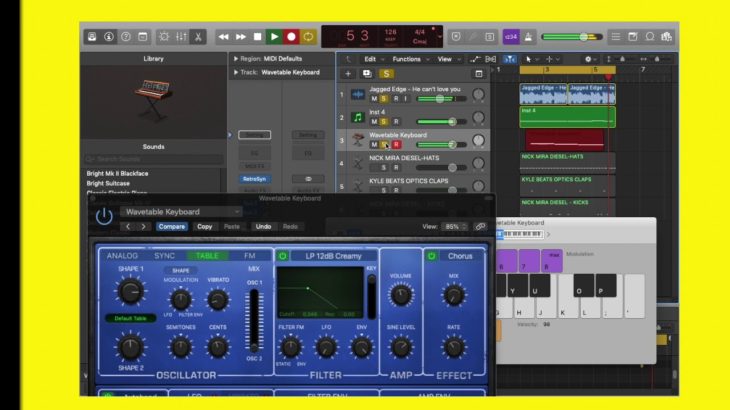Toggle the global Solo S button in track header bar
The width and height of the screenshot is (730, 410).
386,74
